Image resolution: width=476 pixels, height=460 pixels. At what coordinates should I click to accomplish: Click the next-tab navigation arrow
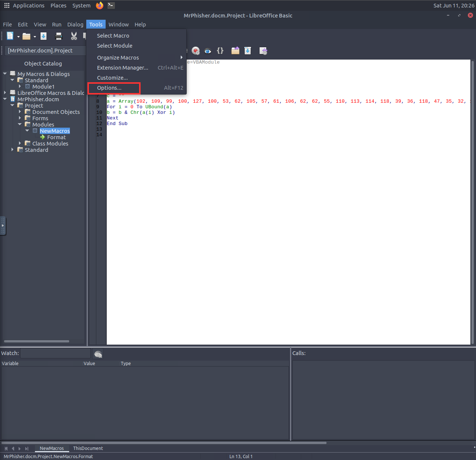pos(20,448)
